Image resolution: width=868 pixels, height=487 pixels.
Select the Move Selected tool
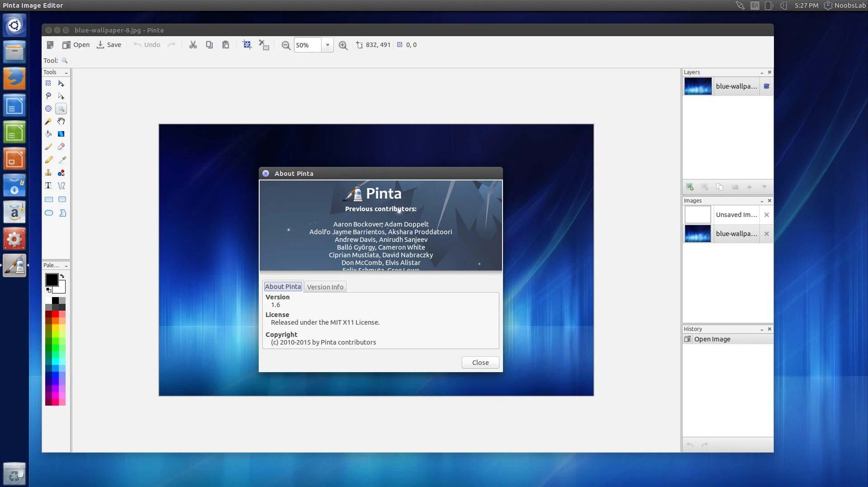click(x=61, y=83)
